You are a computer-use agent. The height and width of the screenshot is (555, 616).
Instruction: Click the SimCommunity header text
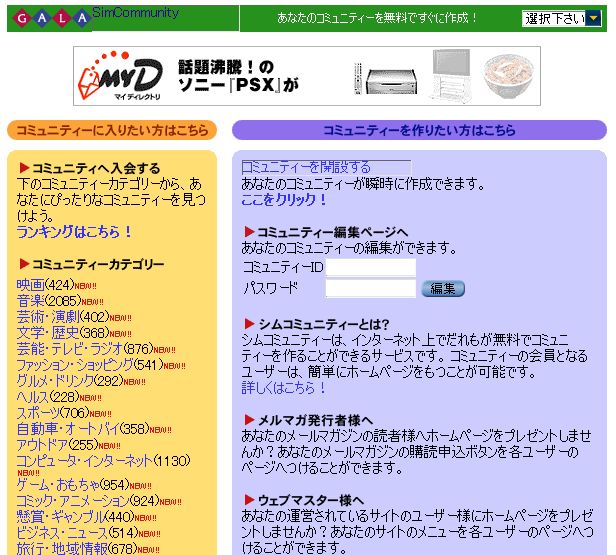pos(135,13)
